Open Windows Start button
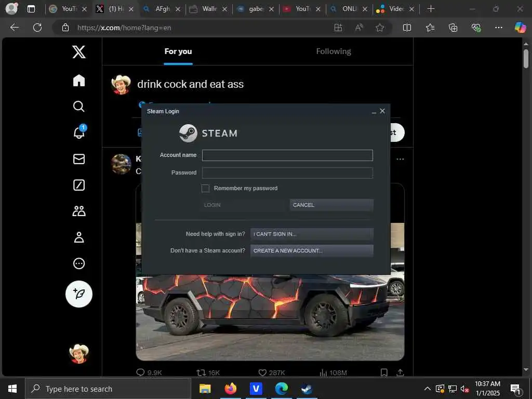Image resolution: width=532 pixels, height=399 pixels. 12,389
